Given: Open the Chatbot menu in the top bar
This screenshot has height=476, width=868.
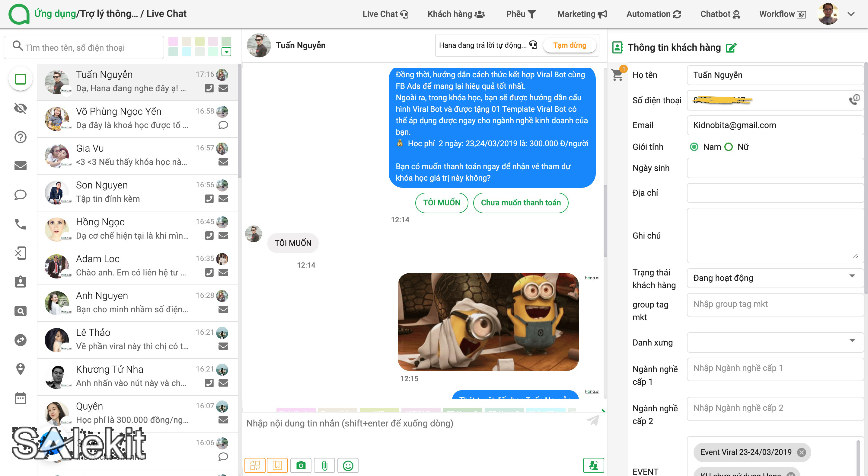Looking at the screenshot, I should coord(720,14).
